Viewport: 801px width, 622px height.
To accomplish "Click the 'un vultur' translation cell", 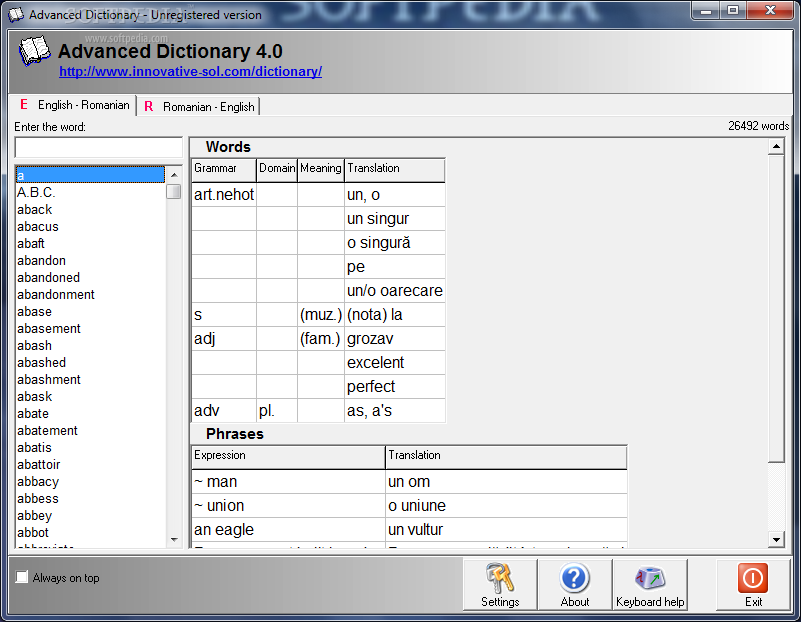I will [x=506, y=530].
